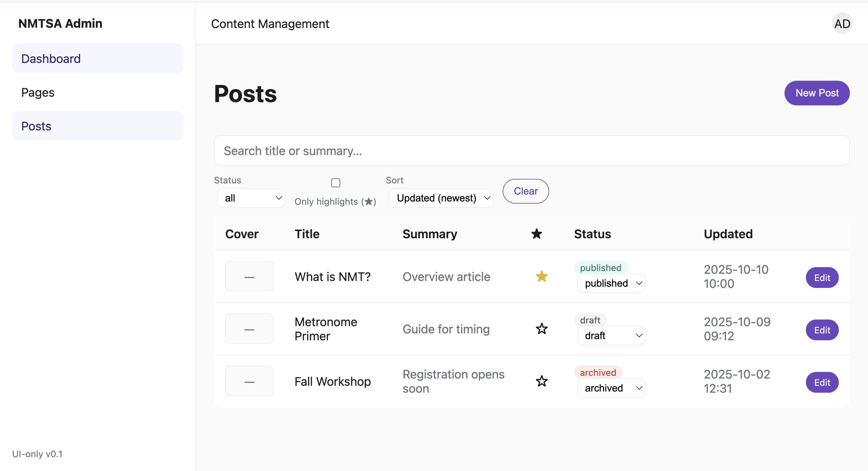868x471 pixels.
Task: Open Metronome Primer cover placeholder
Action: pos(249,329)
